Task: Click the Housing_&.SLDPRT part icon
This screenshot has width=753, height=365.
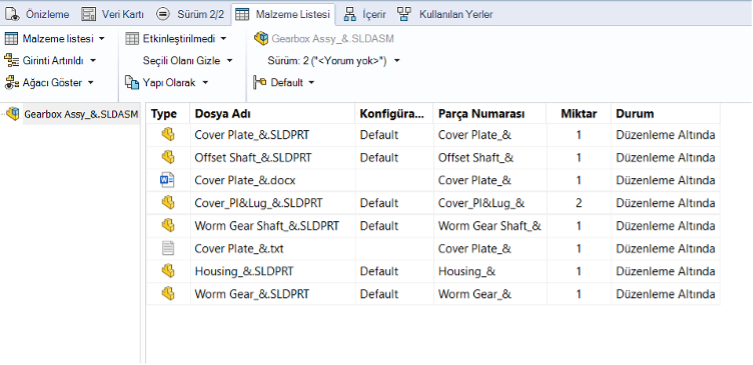Action: coord(168,271)
